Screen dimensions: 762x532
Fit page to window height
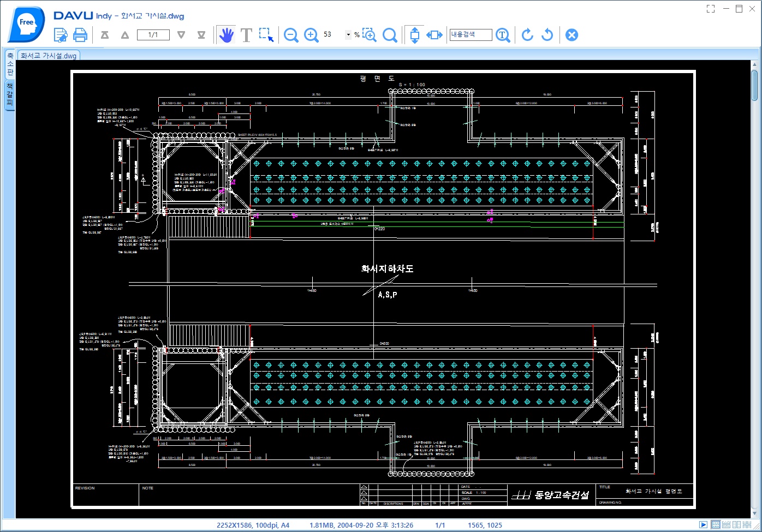point(414,35)
